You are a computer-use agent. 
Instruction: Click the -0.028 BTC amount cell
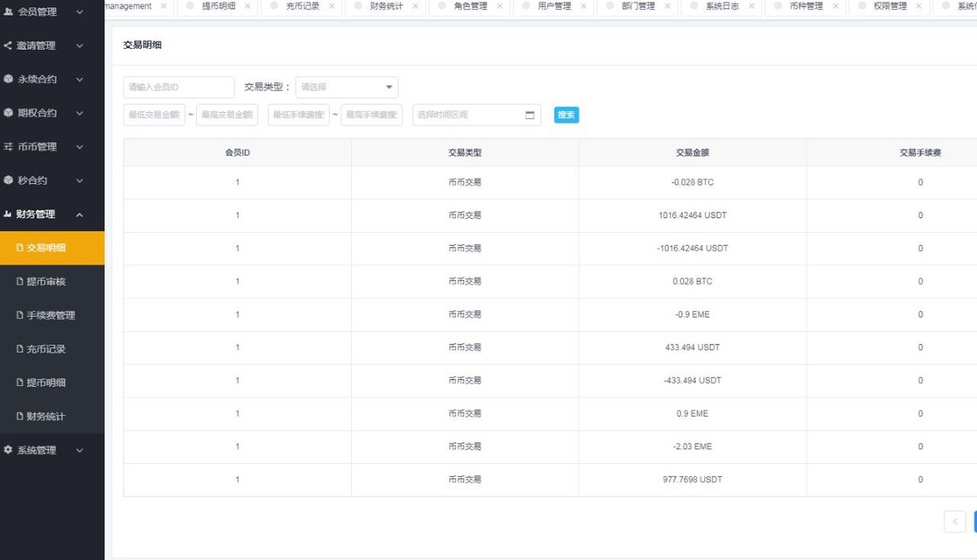692,182
